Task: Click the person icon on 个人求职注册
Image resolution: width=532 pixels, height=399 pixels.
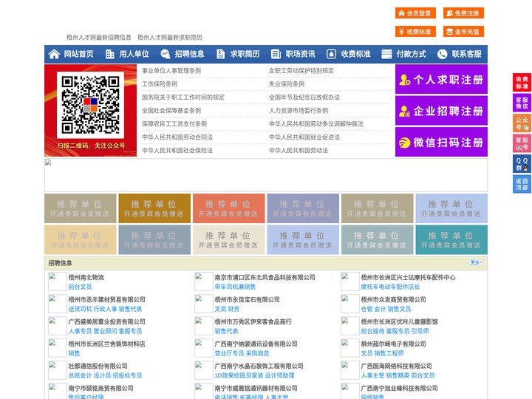Action: tap(404, 80)
